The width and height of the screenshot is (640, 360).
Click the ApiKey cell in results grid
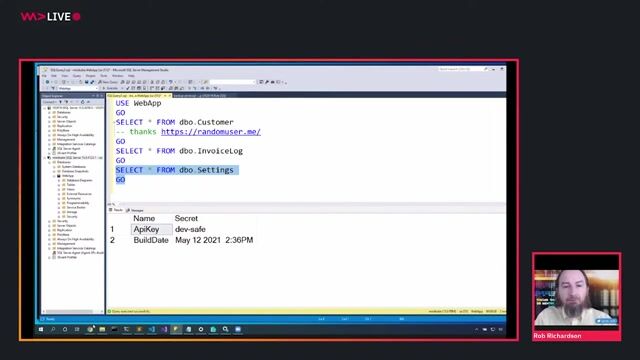(x=151, y=229)
